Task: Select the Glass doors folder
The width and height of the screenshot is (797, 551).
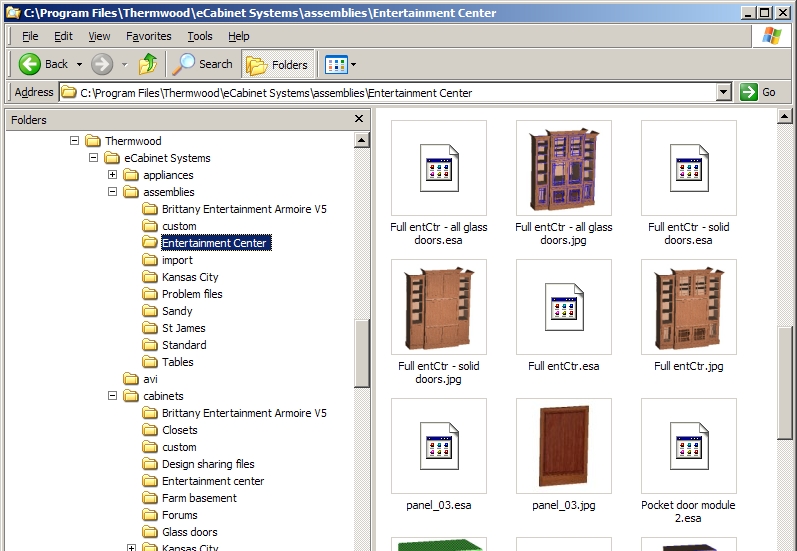Action: 180,532
